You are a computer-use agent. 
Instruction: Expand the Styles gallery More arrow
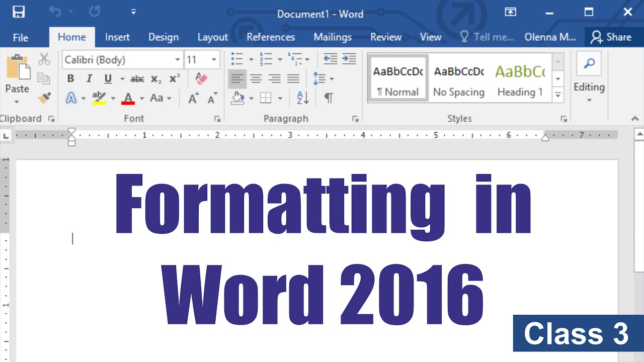557,94
